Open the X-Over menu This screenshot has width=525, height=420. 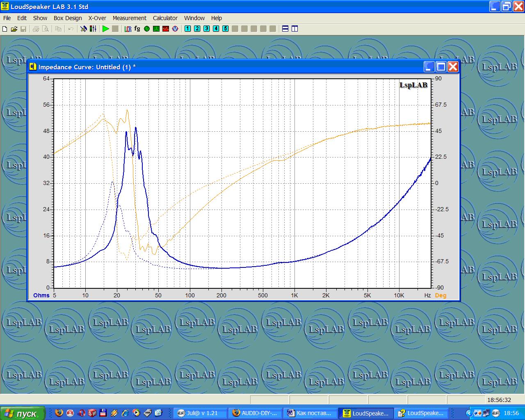tap(97, 18)
